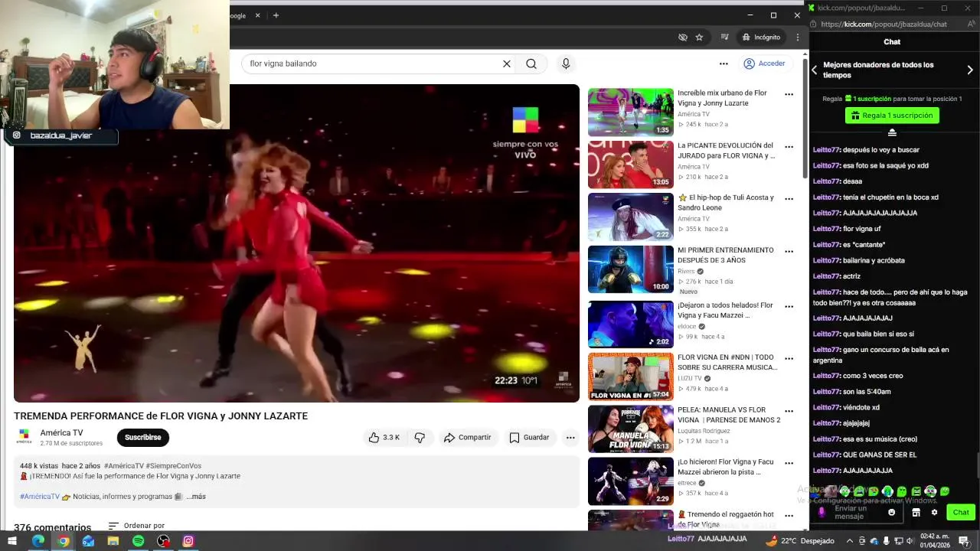
Task: Open more actions menu next to Guardar
Action: coord(570,438)
